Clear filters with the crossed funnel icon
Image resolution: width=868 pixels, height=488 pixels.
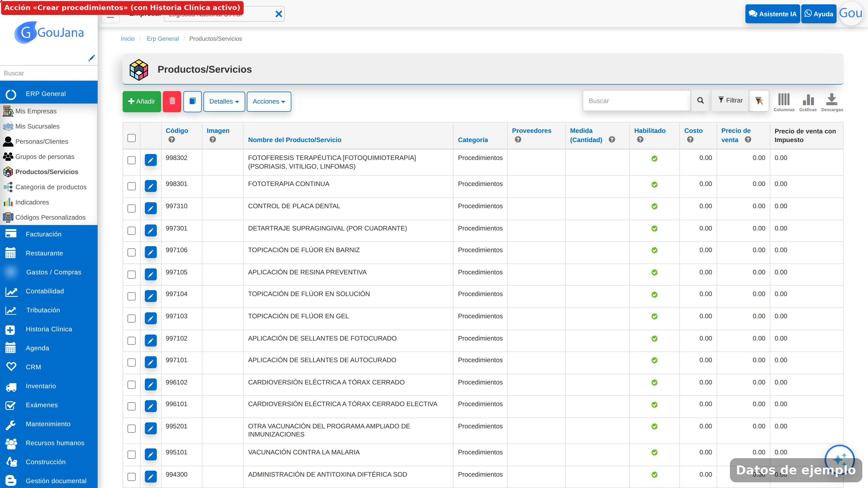(759, 100)
